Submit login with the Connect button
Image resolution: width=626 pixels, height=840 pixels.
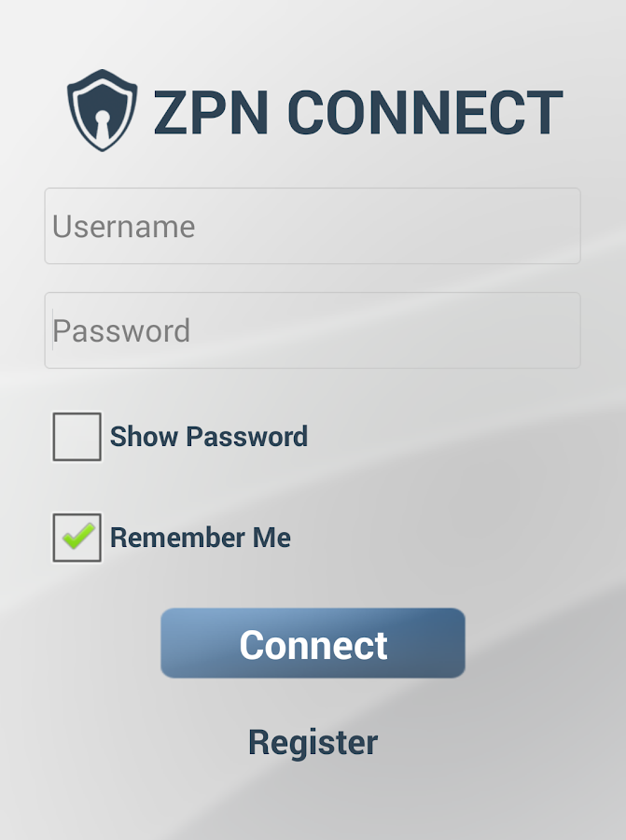(313, 643)
